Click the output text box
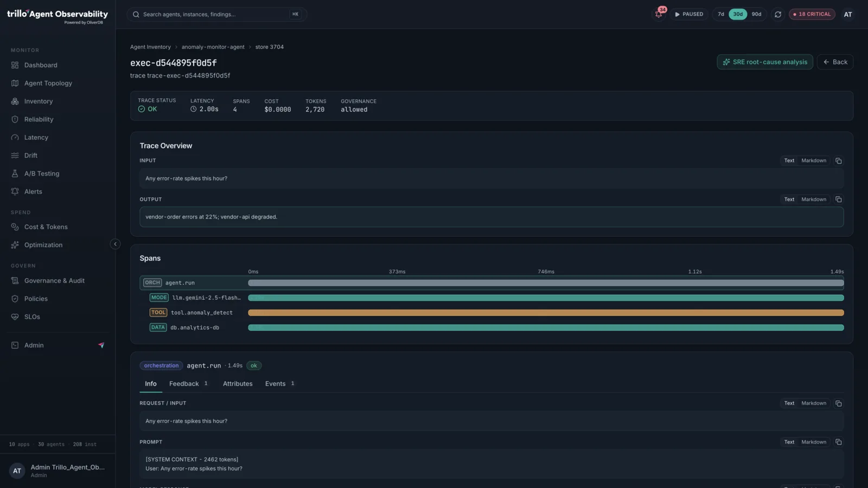This screenshot has width=868, height=488. tap(492, 217)
